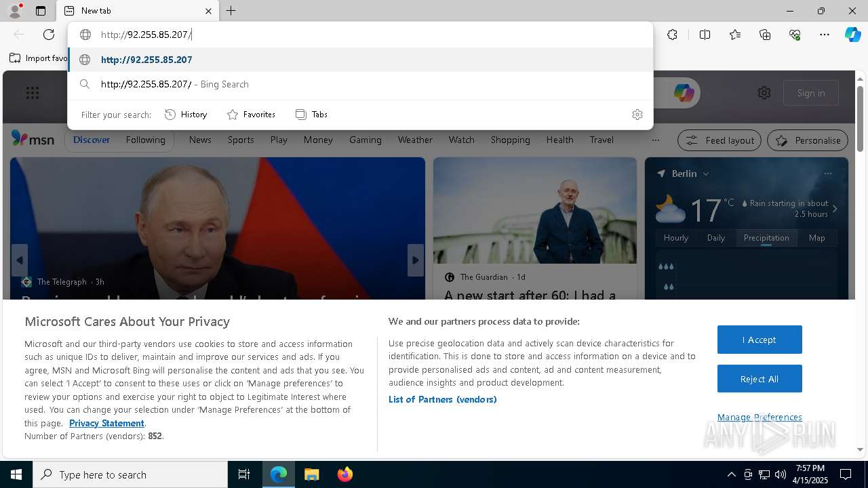Open address bar search settings gear

pyautogui.click(x=637, y=115)
